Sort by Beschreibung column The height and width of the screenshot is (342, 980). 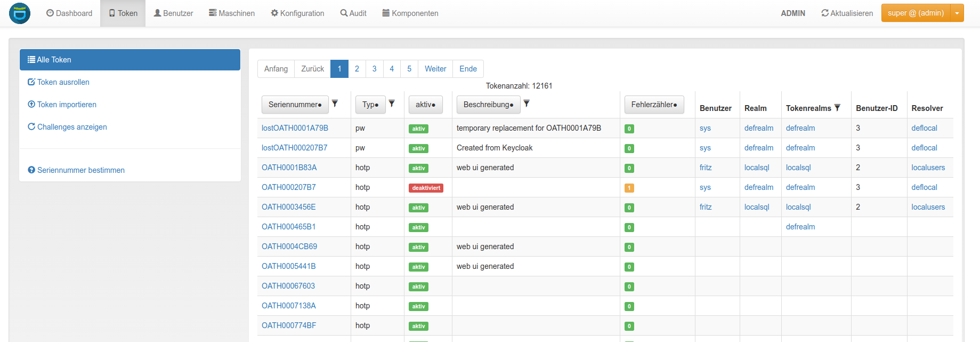pos(489,105)
